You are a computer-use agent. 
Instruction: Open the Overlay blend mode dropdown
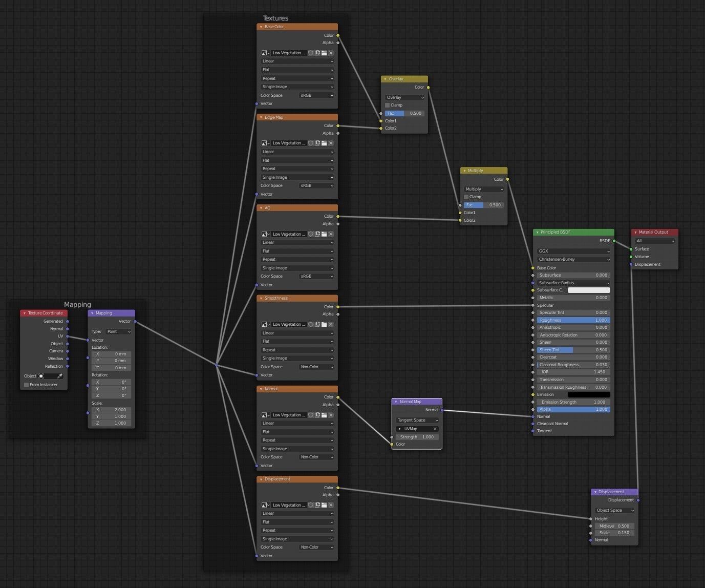404,97
